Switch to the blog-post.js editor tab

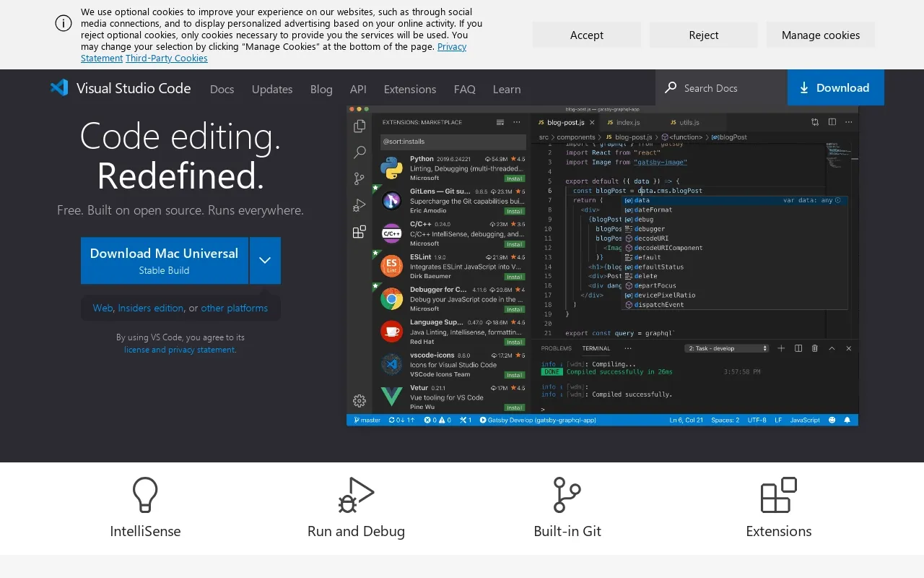pos(566,123)
